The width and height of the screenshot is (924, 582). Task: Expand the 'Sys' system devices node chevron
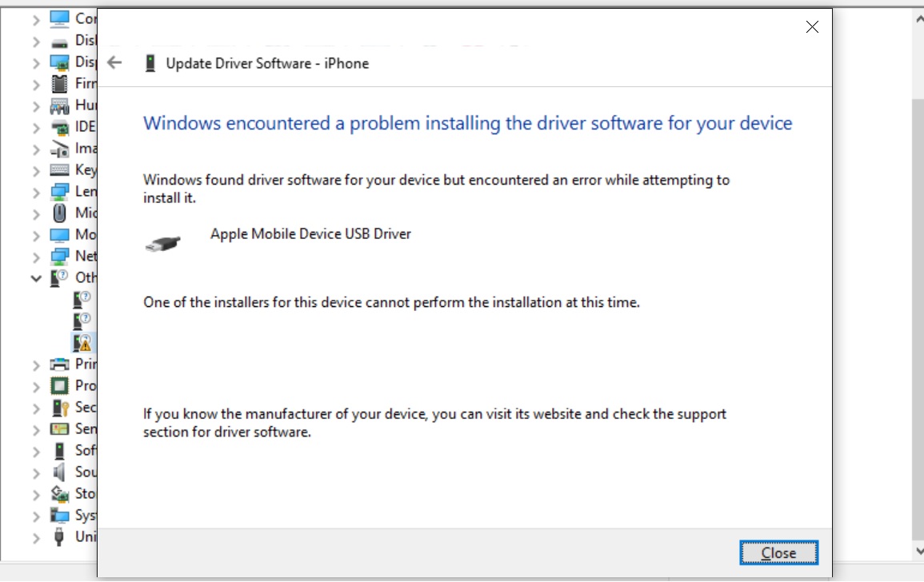click(x=36, y=516)
